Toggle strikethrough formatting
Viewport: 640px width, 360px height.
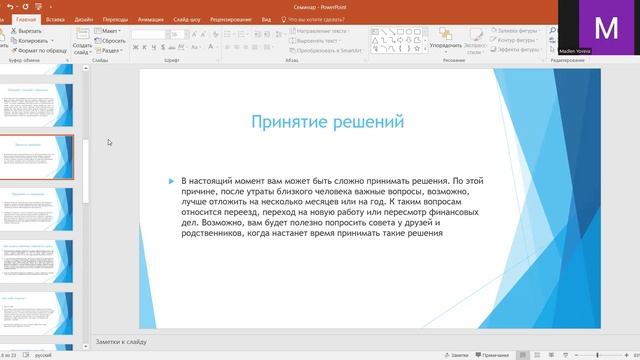click(x=172, y=47)
